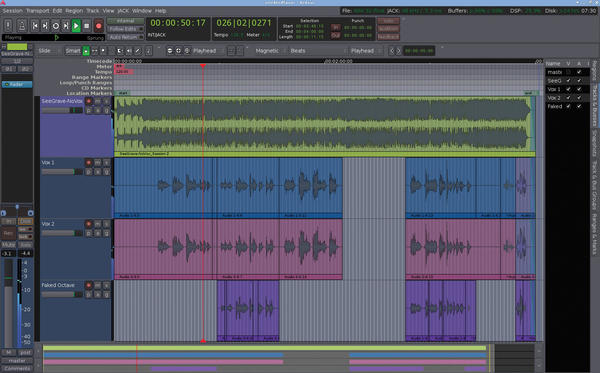600x373 pixels.
Task: Open the edit point Playhead dropdown
Action: 365,50
